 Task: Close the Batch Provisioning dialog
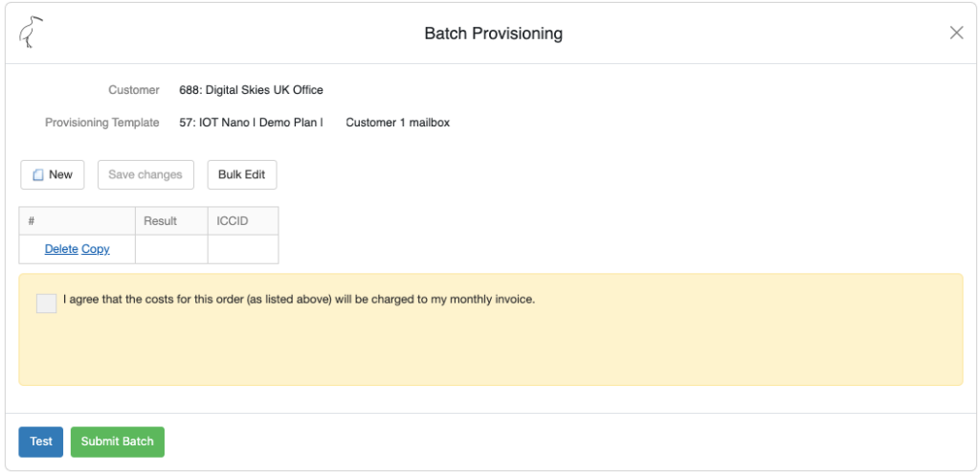click(x=956, y=33)
